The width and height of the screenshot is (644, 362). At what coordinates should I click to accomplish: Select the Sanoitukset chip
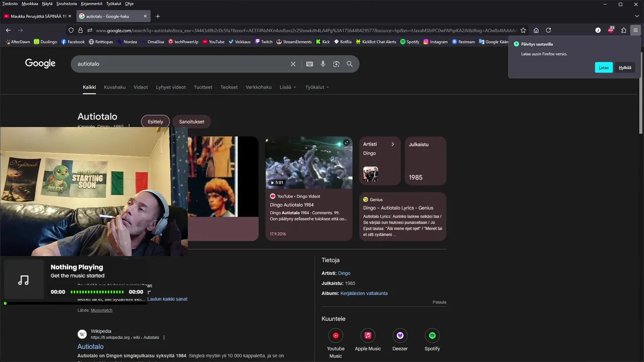(192, 122)
